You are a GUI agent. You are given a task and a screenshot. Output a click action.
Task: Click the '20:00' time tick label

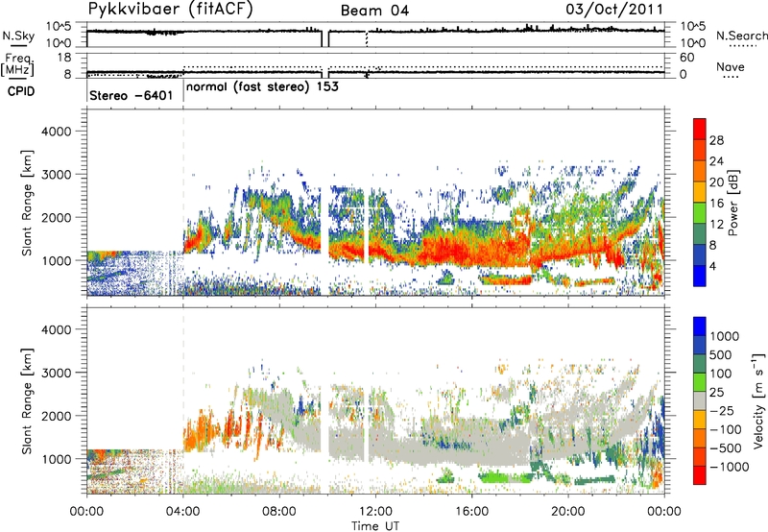pyautogui.click(x=568, y=512)
